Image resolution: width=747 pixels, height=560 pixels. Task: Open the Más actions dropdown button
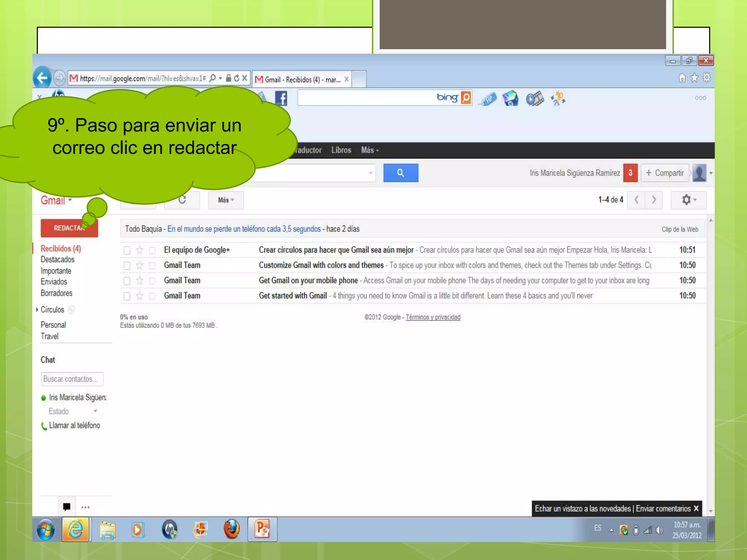[x=226, y=200]
